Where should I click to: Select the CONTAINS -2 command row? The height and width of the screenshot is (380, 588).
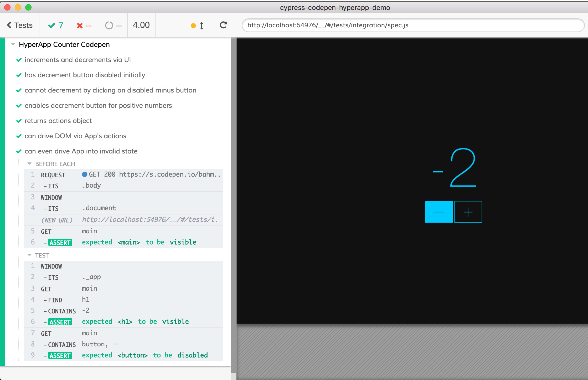(123, 311)
